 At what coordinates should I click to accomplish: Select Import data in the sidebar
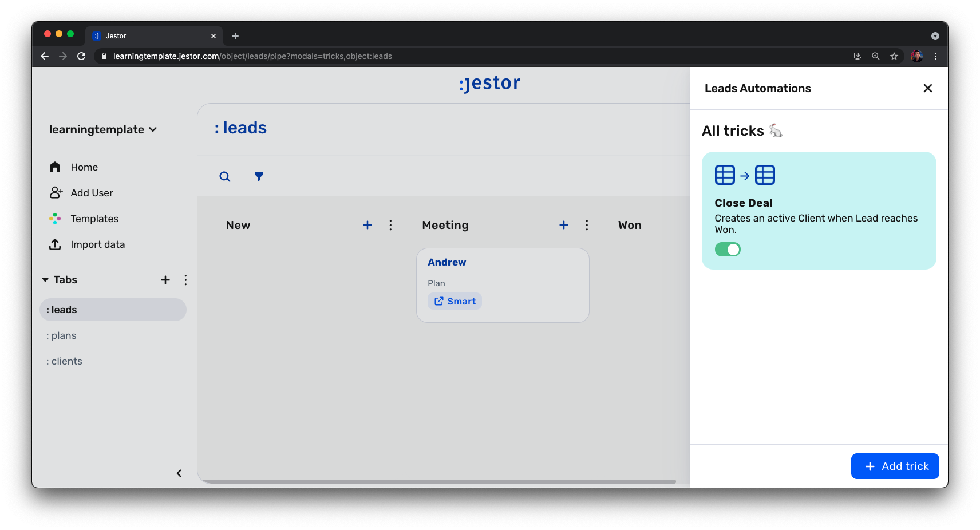click(98, 244)
